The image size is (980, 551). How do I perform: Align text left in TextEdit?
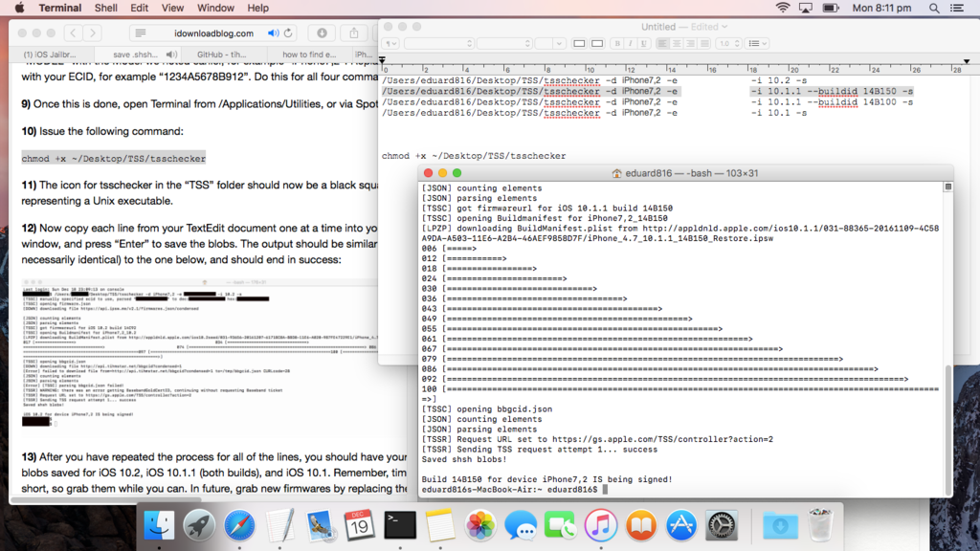(x=662, y=44)
